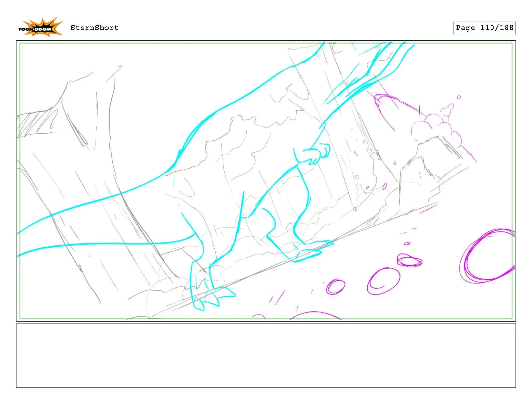The image size is (532, 412).
Task: Click the storyboard drawing thumbnail
Action: click(266, 180)
